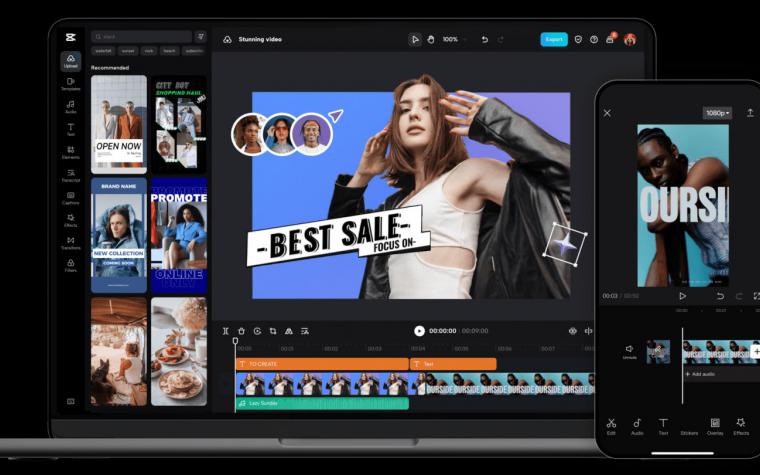Screen dimensions: 760x475
Task: Click the undo arrow in top bar
Action: click(x=485, y=40)
